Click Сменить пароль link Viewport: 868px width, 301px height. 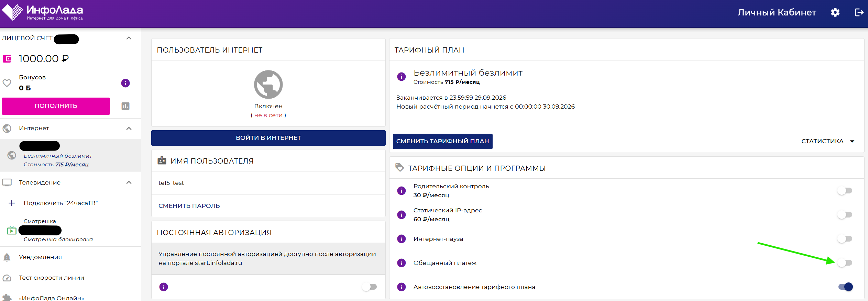(x=189, y=206)
